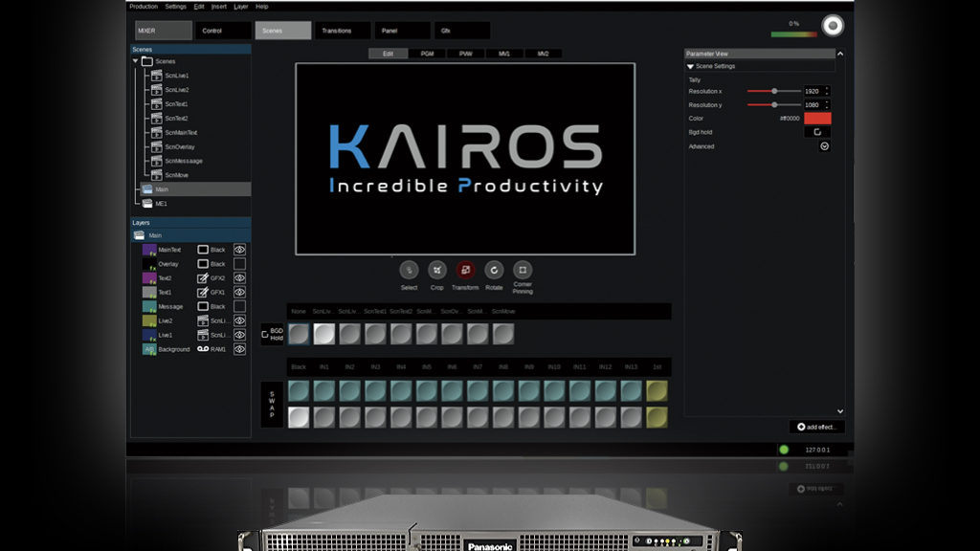Switch to the PGM view tab

point(427,55)
